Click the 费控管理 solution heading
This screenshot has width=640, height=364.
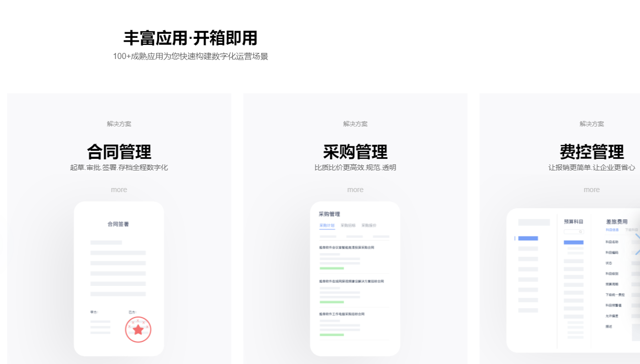click(592, 152)
